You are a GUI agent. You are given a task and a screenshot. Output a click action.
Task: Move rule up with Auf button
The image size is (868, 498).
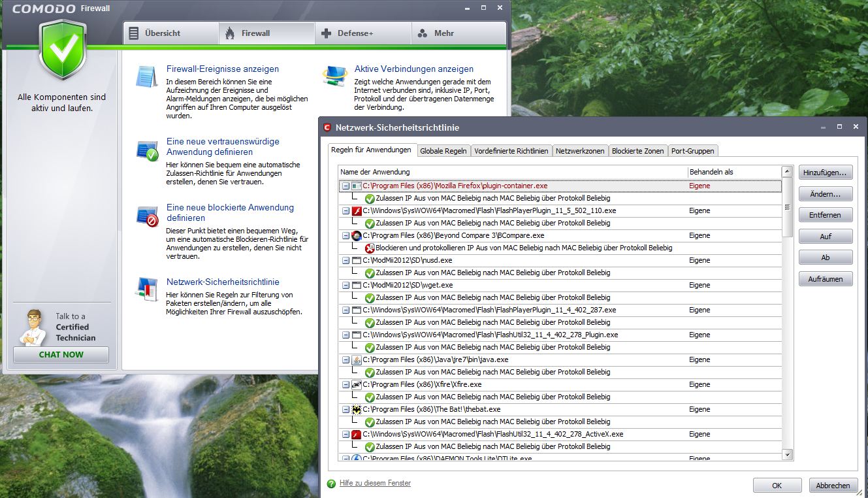coord(826,237)
